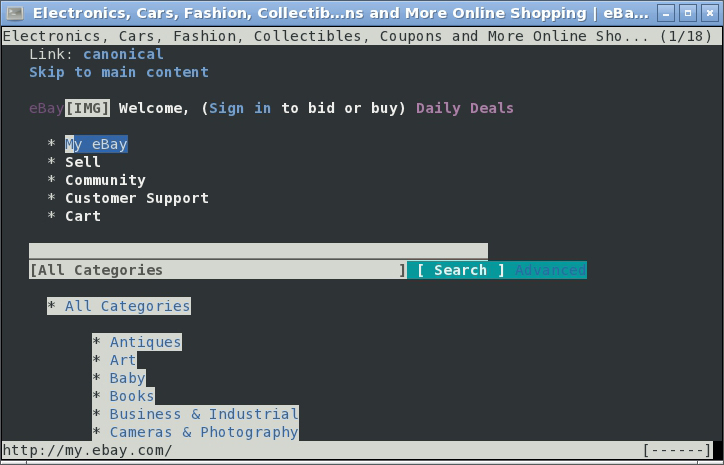Open the Community menu entry
This screenshot has height=465, width=724.
(105, 180)
